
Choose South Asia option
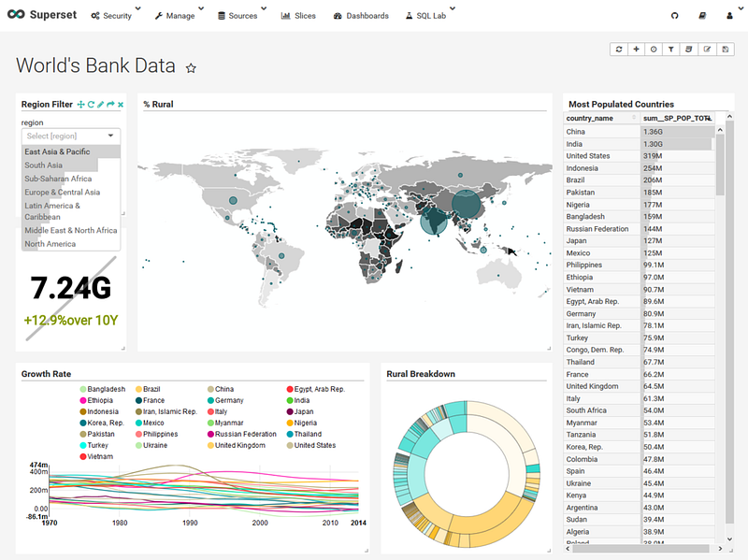pos(71,165)
